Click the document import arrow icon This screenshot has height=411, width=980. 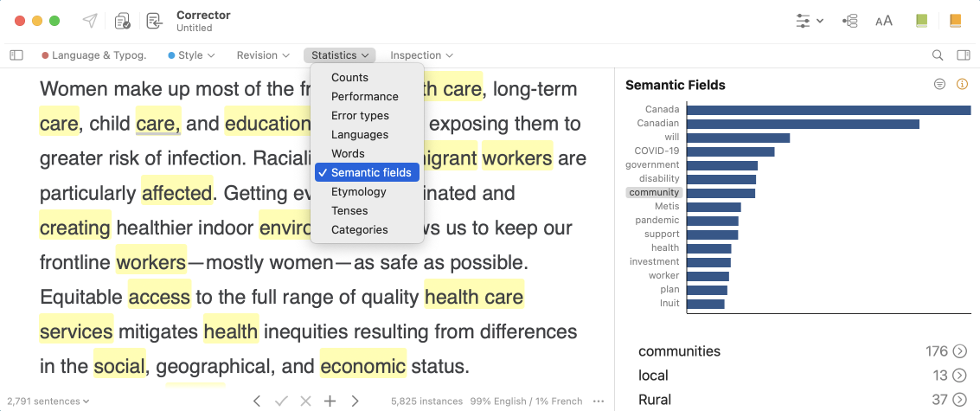[154, 21]
